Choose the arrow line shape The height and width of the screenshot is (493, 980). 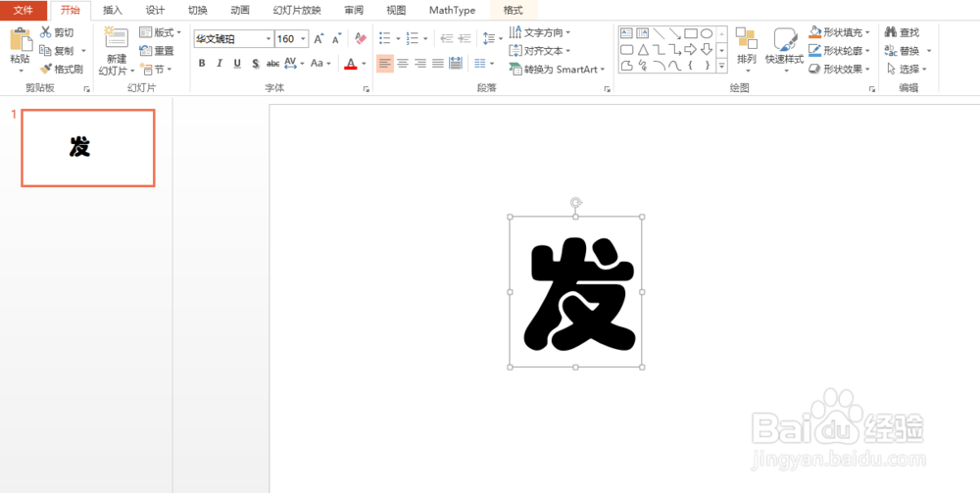click(x=675, y=33)
